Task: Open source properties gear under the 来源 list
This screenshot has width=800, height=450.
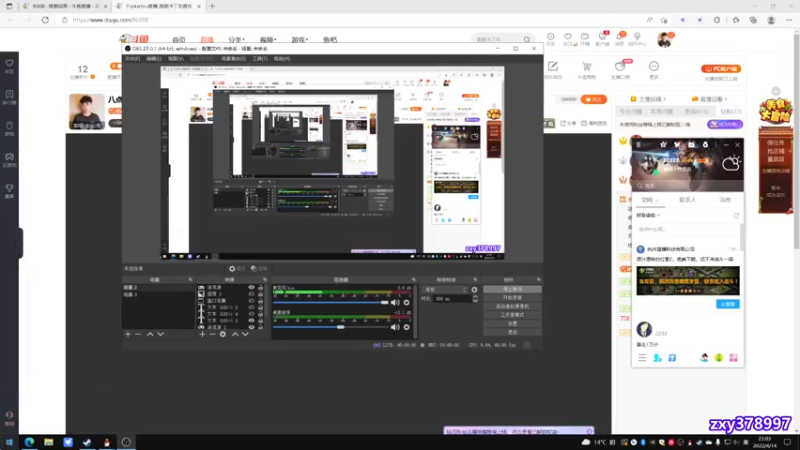Action: point(223,334)
